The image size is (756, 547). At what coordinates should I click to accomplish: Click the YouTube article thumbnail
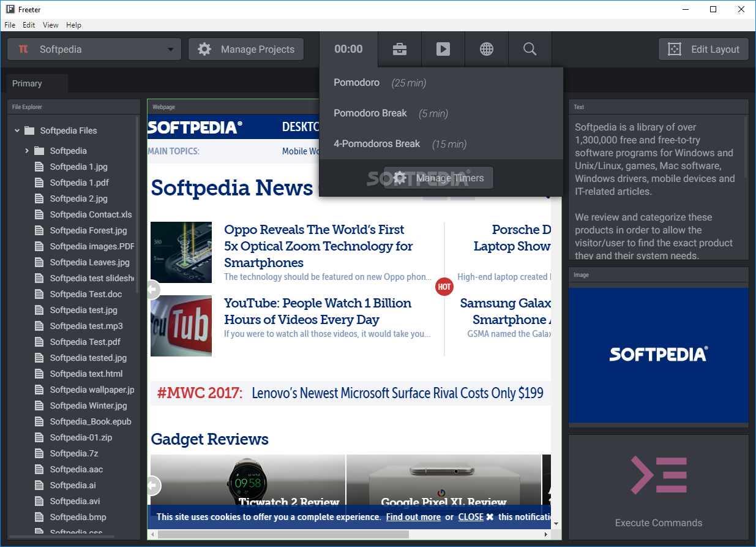click(x=181, y=326)
